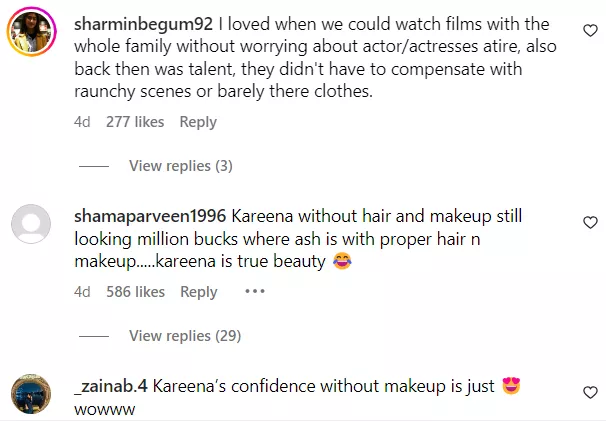Click the laughing emoji in Kareena comment
Image resolution: width=606 pixels, height=422 pixels.
[x=342, y=261]
